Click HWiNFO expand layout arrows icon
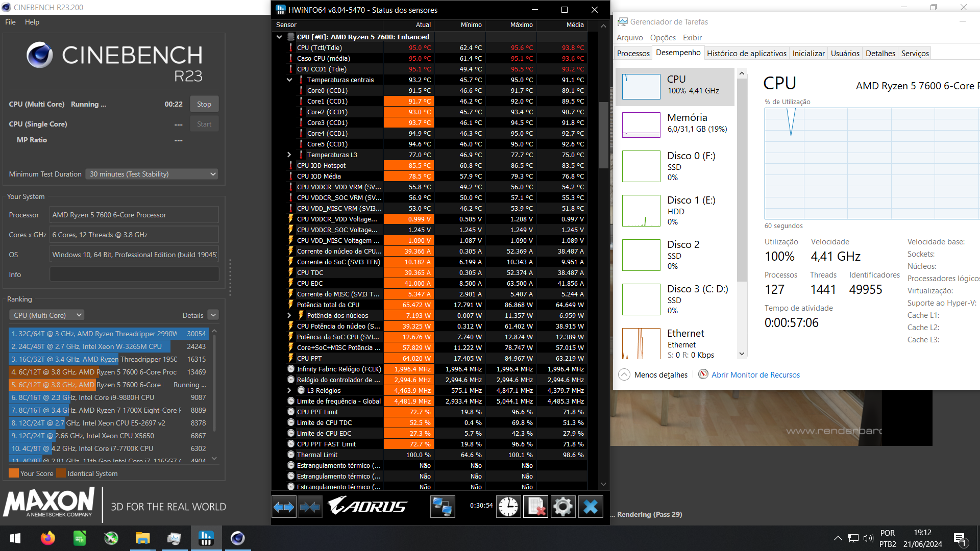 284,507
